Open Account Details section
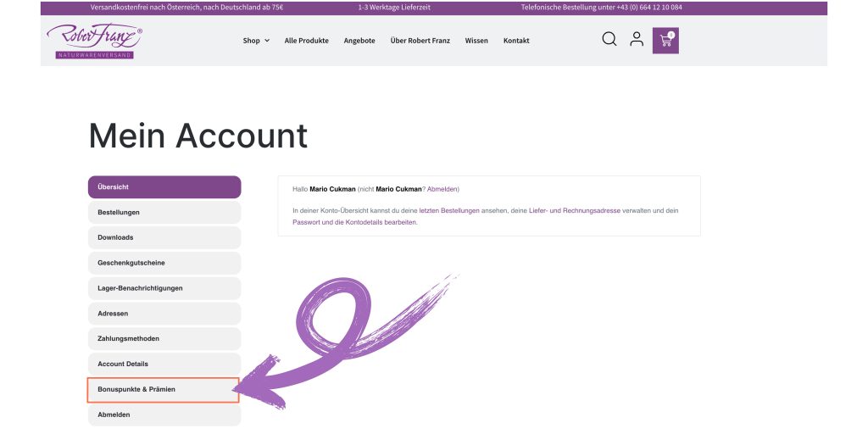 [164, 364]
